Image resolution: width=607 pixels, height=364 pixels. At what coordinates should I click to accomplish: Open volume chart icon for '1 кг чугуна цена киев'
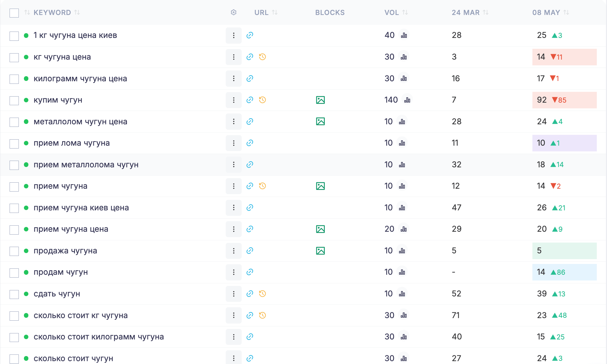(404, 35)
